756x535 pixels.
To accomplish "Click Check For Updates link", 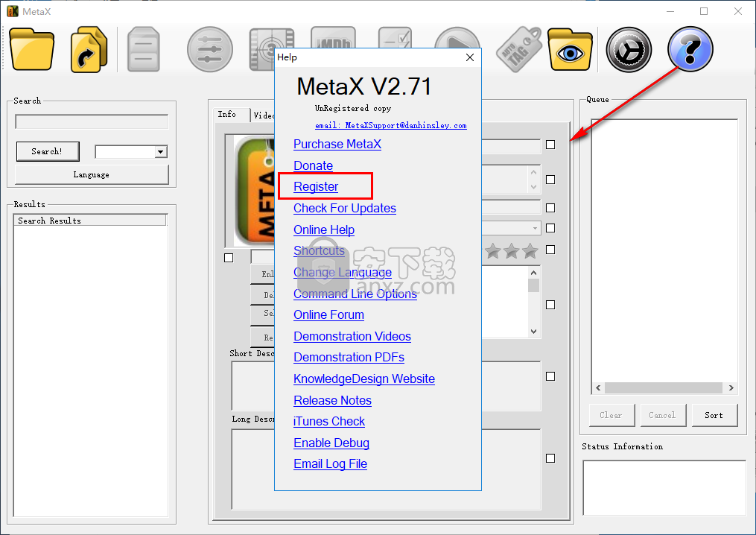I will coord(345,209).
